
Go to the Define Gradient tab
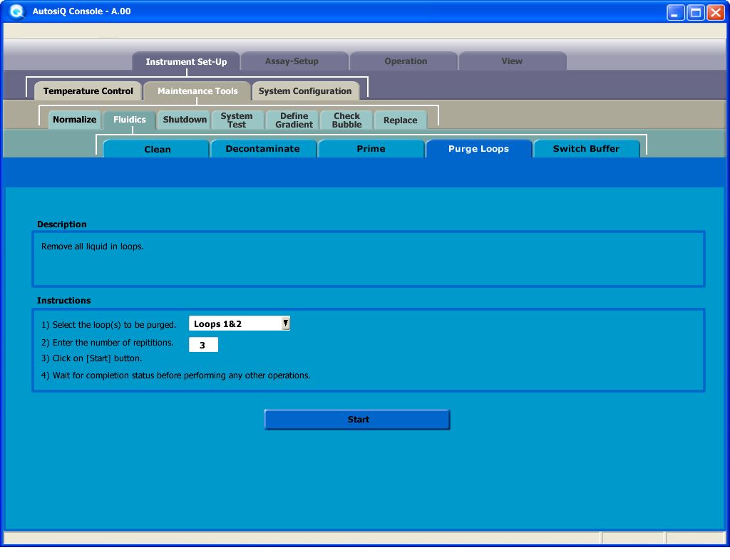[x=294, y=120]
